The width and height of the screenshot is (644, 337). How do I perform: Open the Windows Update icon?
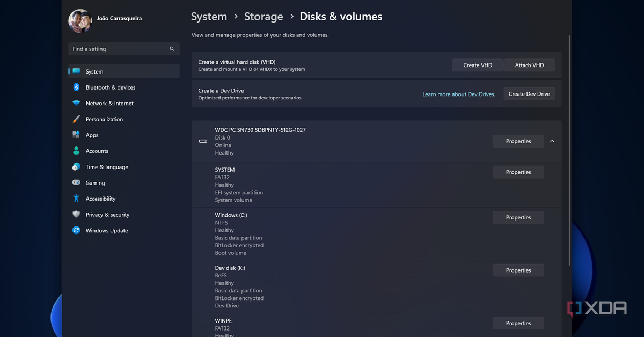pos(76,231)
